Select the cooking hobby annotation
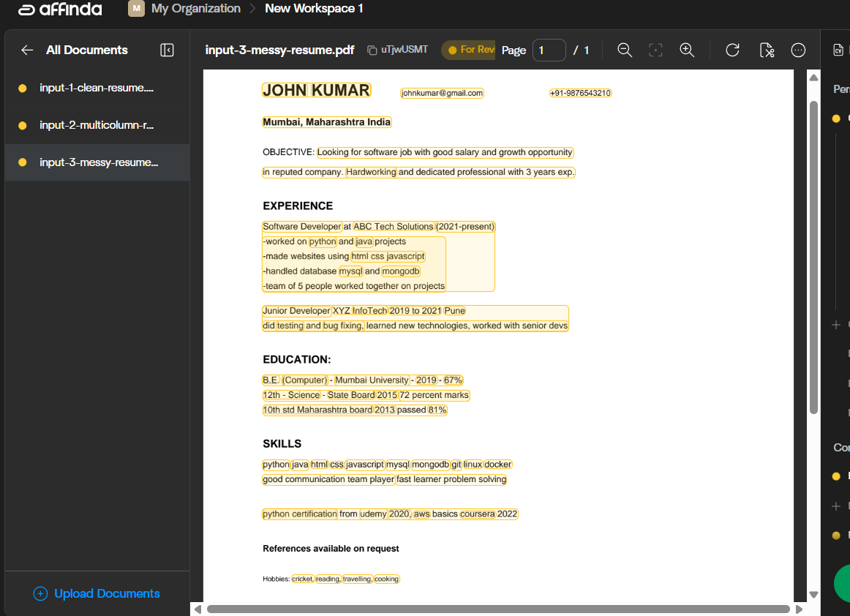The height and width of the screenshot is (616, 850). tap(386, 579)
